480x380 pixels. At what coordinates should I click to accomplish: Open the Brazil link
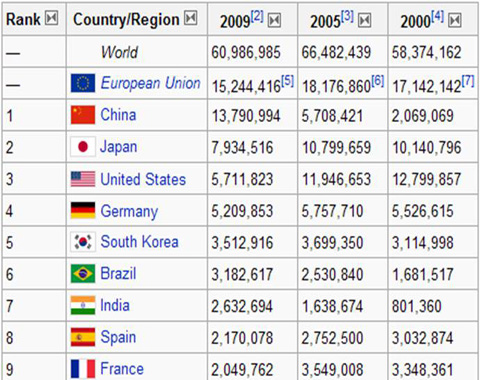(x=118, y=274)
